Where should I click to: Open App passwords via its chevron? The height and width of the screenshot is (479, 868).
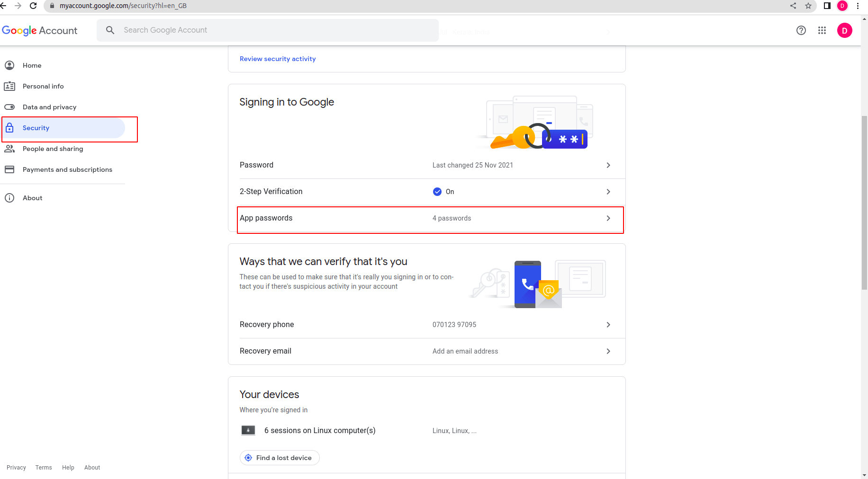tap(608, 218)
